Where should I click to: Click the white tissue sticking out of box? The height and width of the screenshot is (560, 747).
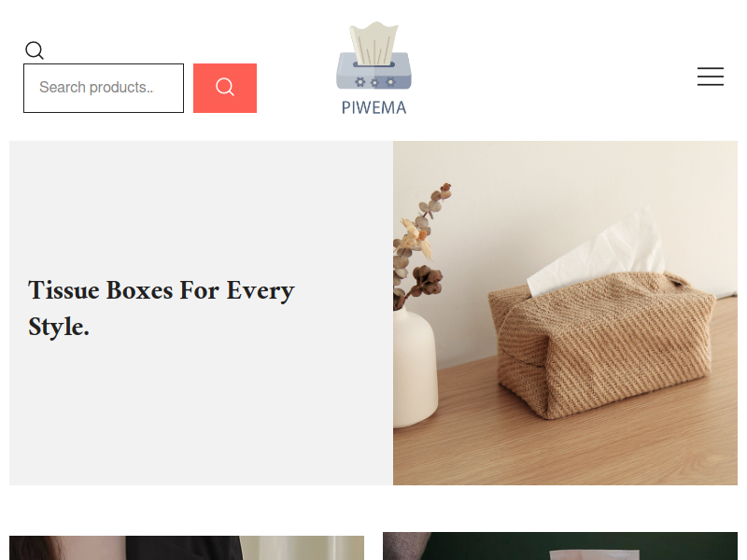click(x=598, y=252)
